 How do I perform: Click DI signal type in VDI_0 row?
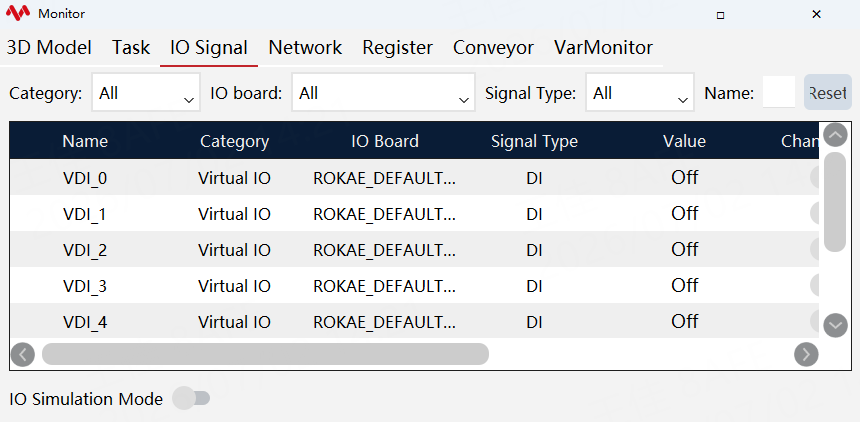(x=534, y=178)
